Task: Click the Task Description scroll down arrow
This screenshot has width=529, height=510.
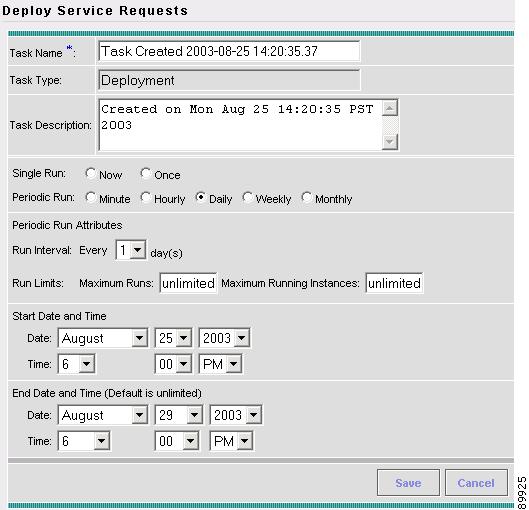Action: pyautogui.click(x=390, y=142)
